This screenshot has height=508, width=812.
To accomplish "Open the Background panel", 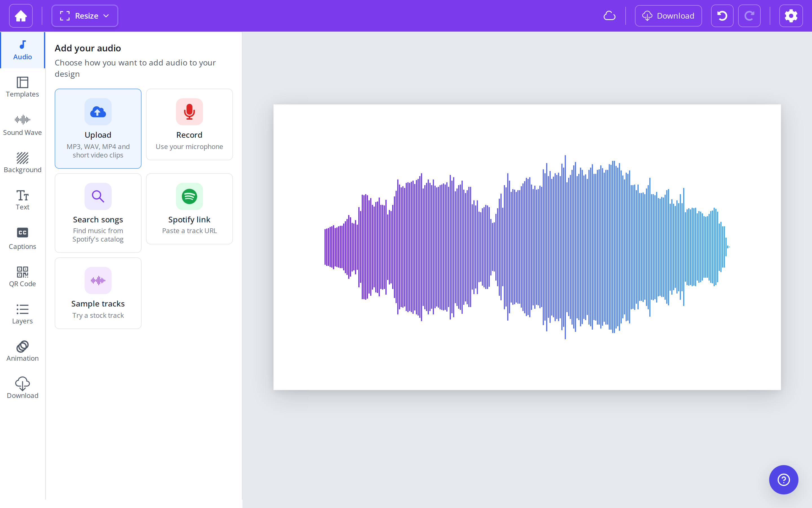I will (23, 162).
